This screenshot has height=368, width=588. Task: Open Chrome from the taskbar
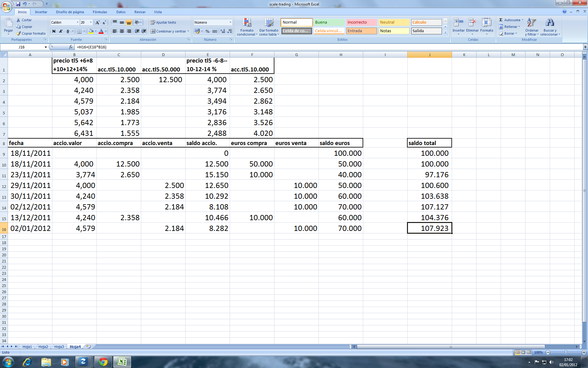(103, 362)
